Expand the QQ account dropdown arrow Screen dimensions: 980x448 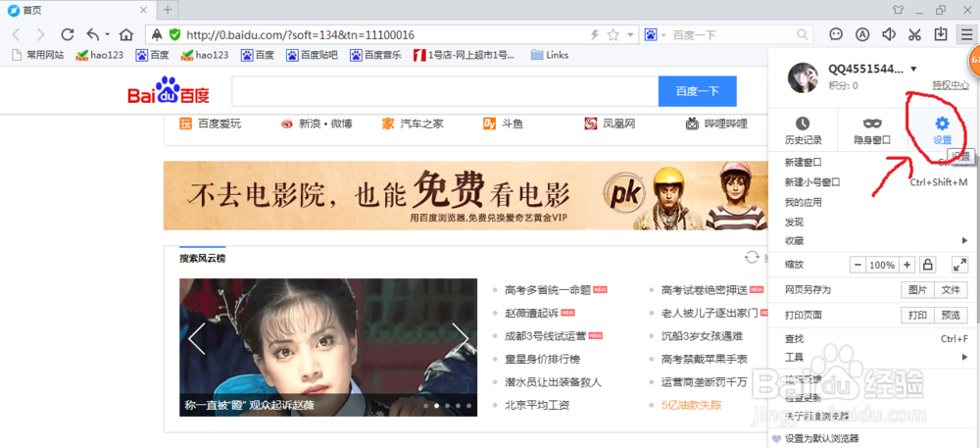tap(913, 69)
